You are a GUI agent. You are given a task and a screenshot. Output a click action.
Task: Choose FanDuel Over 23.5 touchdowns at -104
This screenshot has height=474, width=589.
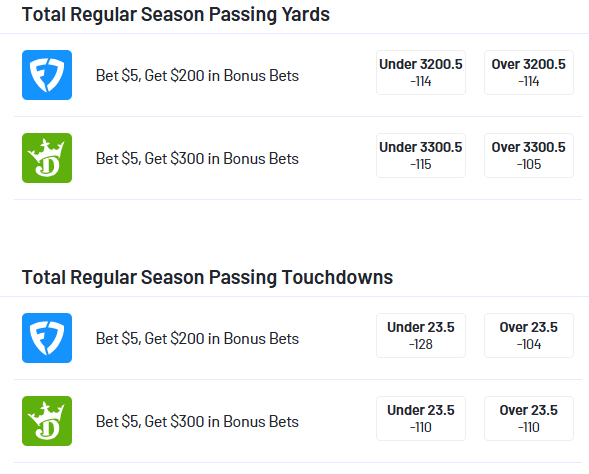click(x=529, y=335)
